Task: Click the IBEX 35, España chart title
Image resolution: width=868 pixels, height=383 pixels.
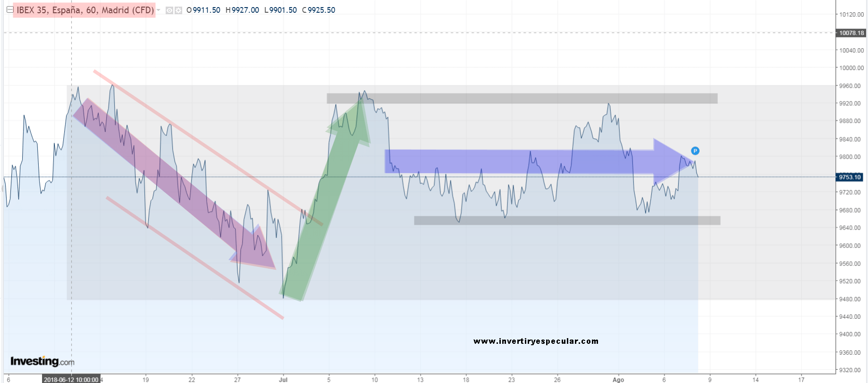Action: click(x=85, y=10)
